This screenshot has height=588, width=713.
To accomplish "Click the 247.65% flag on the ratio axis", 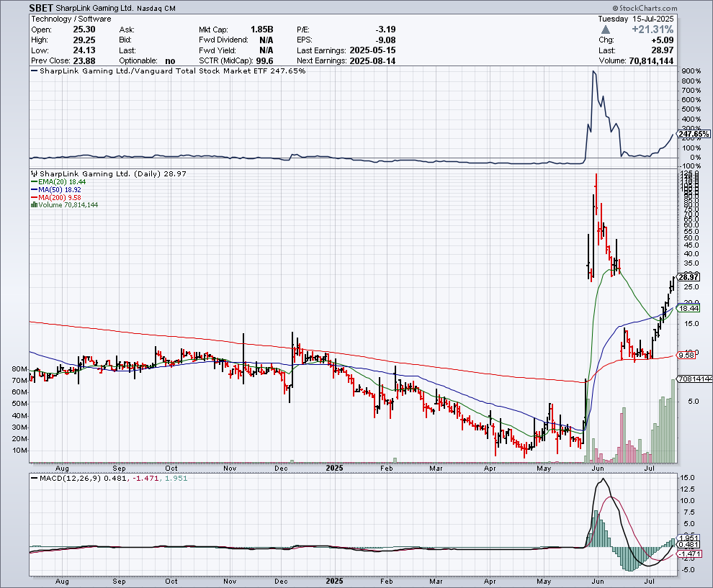I will coord(694,134).
